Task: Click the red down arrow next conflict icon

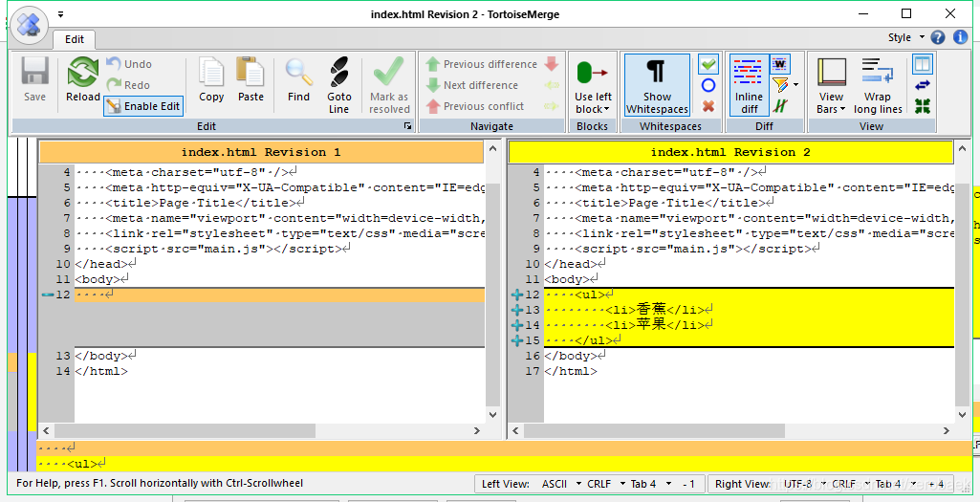Action: coord(552,64)
